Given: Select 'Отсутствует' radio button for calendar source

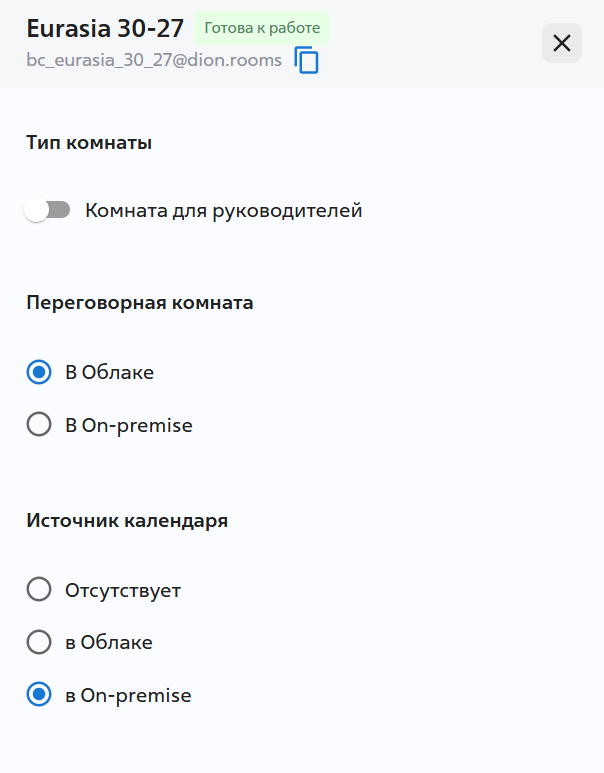Looking at the screenshot, I should 39,589.
